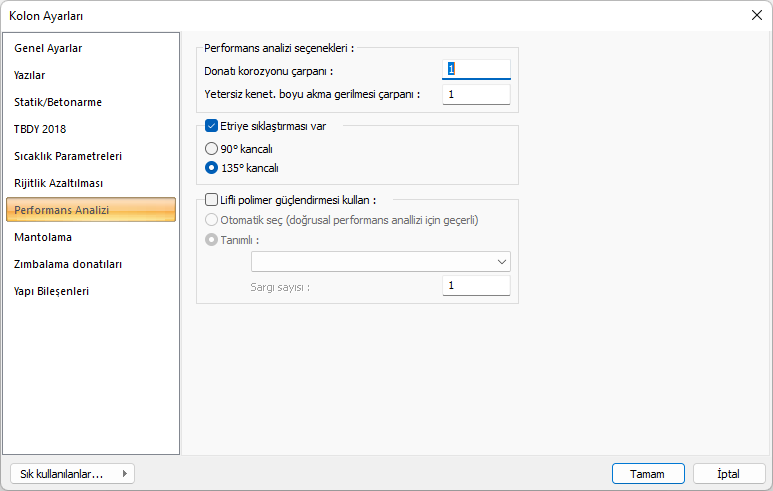
Task: Select the 90° kancalı radio option
Action: (211, 148)
